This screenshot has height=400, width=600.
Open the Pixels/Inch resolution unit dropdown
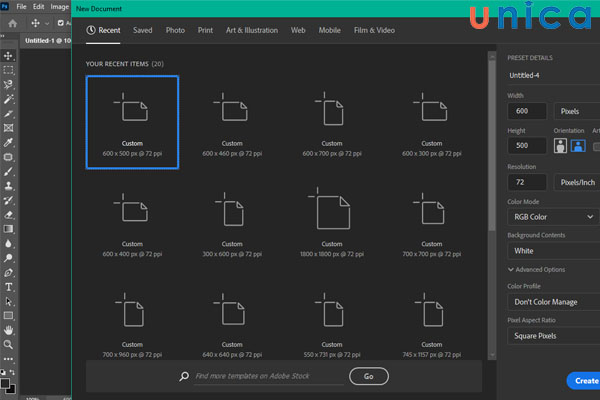pyautogui.click(x=575, y=181)
